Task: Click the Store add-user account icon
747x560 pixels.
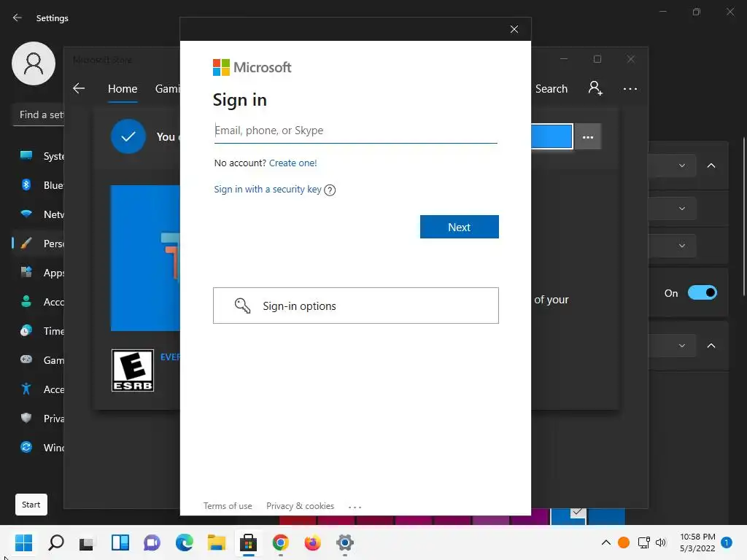Action: [x=595, y=88]
